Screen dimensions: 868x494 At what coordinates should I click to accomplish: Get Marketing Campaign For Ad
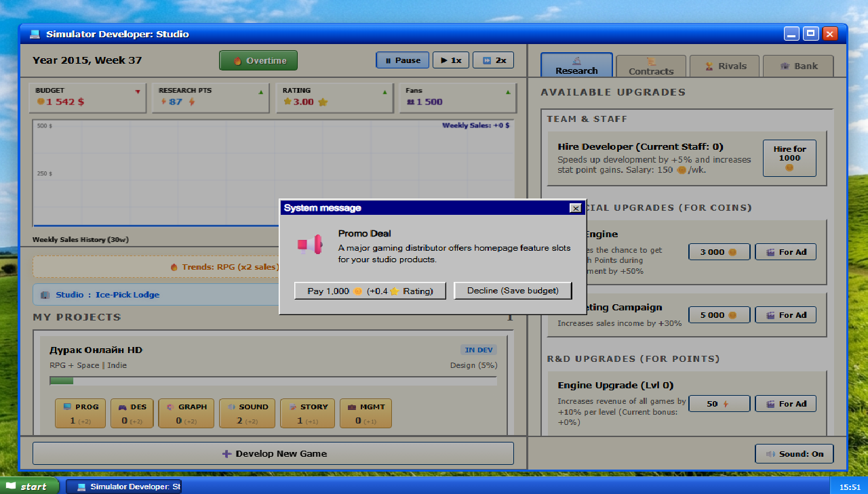click(x=785, y=315)
